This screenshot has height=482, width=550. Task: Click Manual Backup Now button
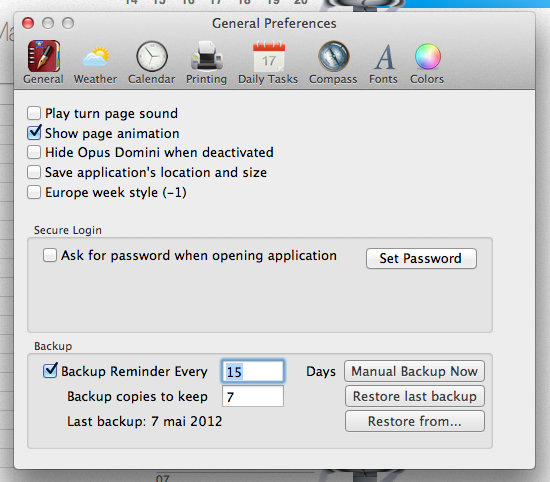coord(415,371)
